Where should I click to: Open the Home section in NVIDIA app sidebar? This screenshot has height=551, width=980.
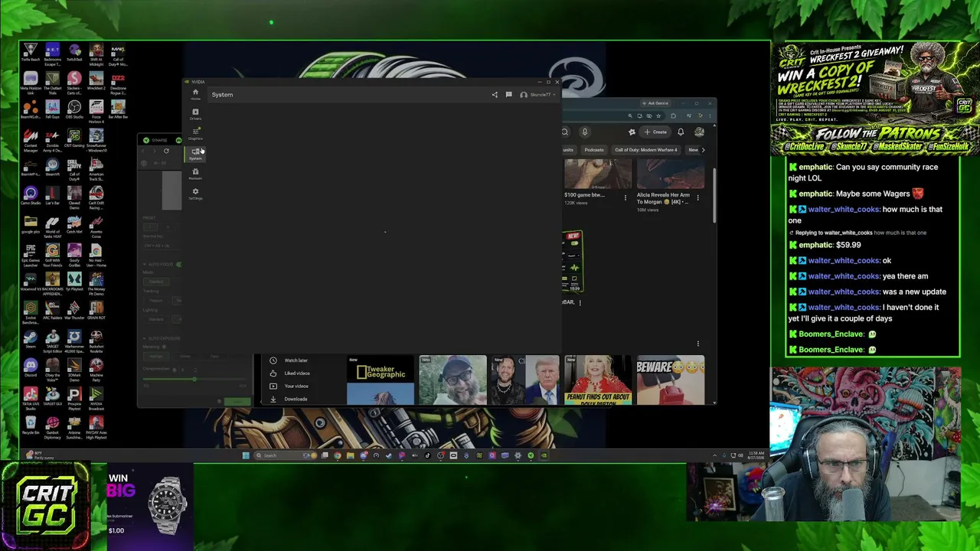coord(195,95)
